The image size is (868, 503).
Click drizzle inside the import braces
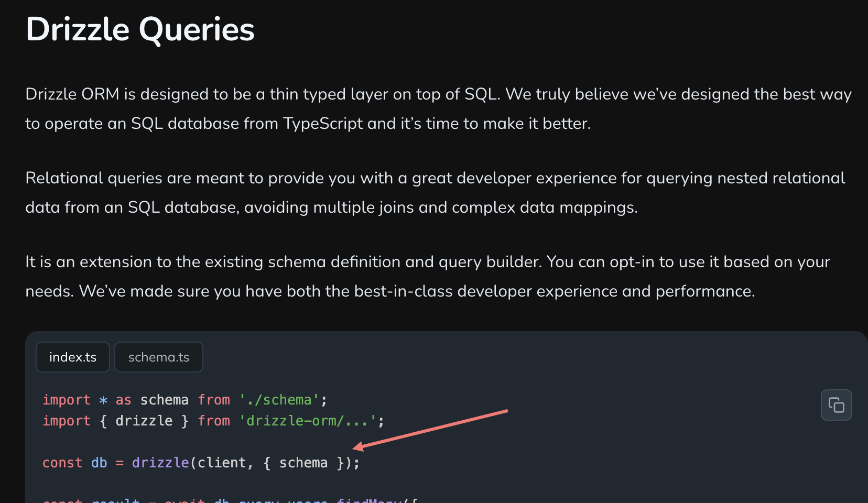[144, 421]
